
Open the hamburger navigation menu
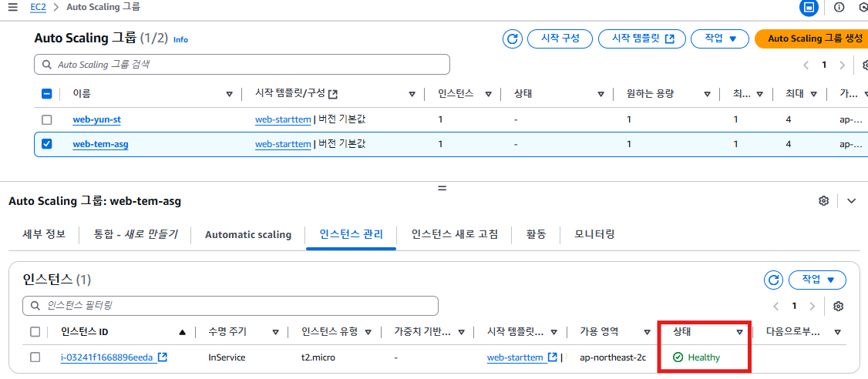tap(13, 7)
